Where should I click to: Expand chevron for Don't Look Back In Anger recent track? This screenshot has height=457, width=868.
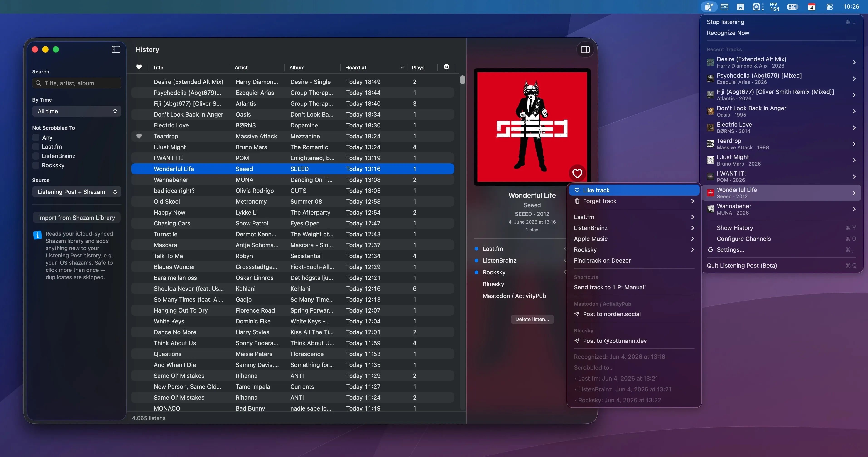click(854, 111)
